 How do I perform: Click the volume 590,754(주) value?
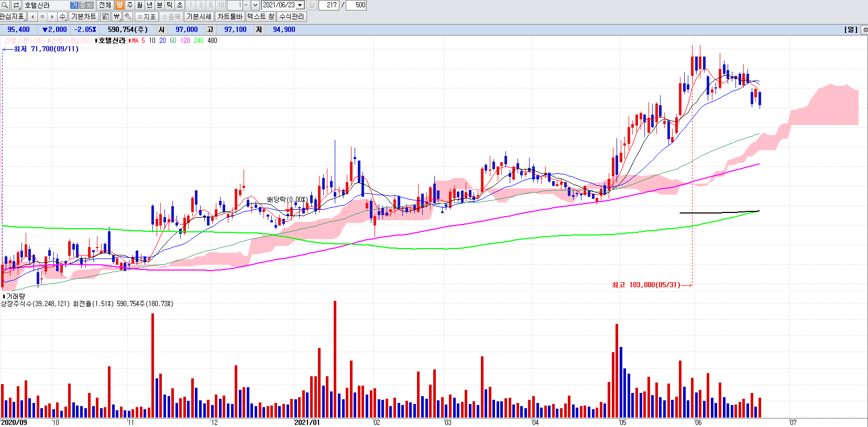pos(128,30)
